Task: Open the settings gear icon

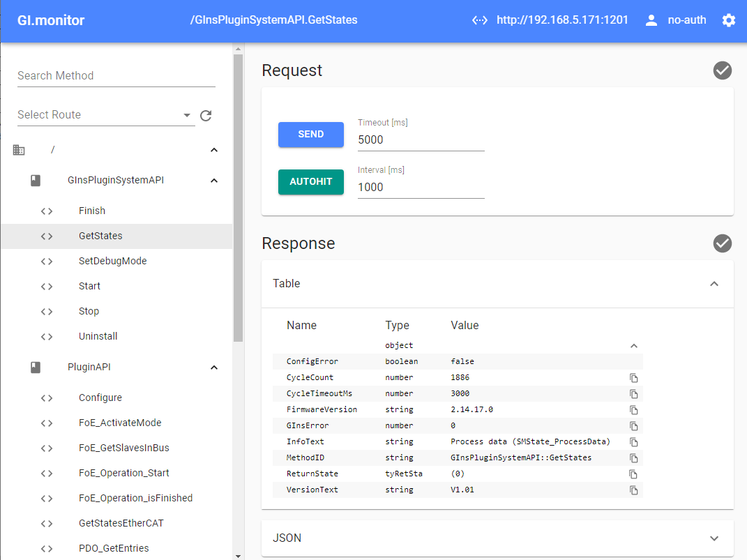Action: coord(729,20)
